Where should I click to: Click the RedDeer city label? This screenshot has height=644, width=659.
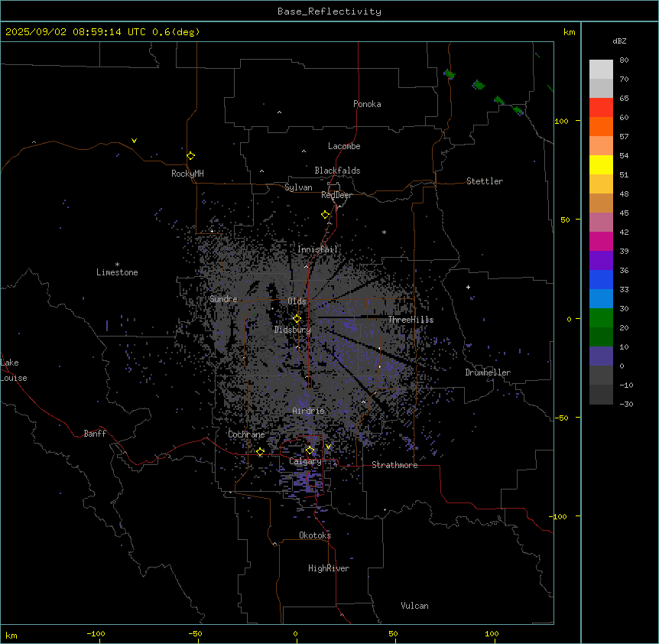click(x=336, y=195)
